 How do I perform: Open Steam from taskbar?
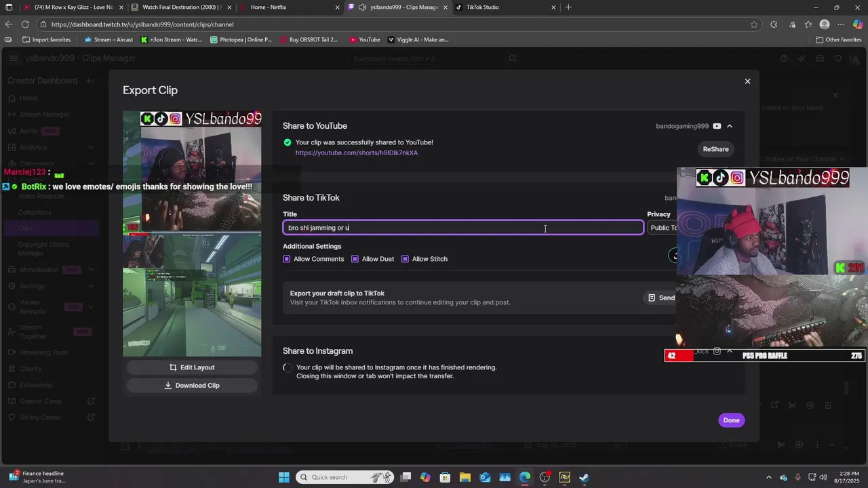click(584, 477)
